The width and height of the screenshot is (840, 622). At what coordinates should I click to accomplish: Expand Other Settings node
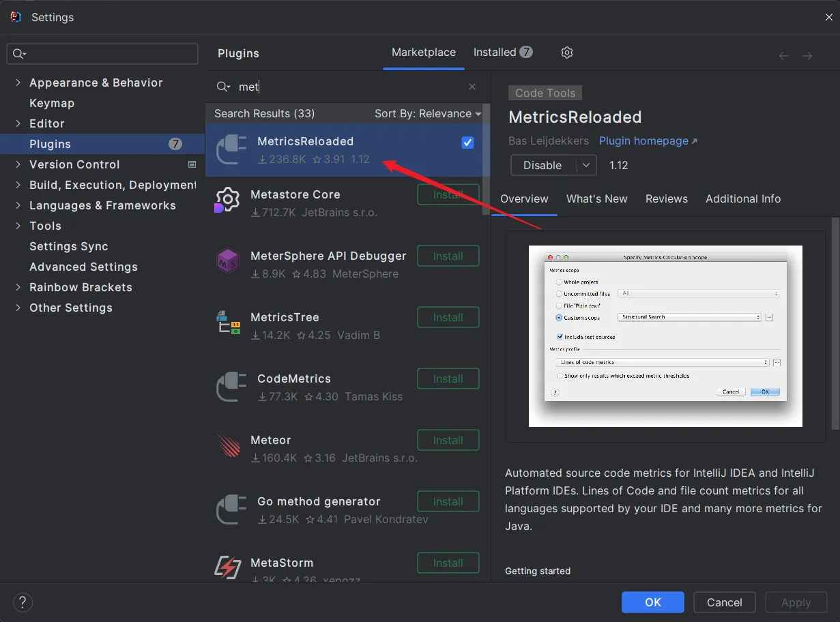coord(18,308)
